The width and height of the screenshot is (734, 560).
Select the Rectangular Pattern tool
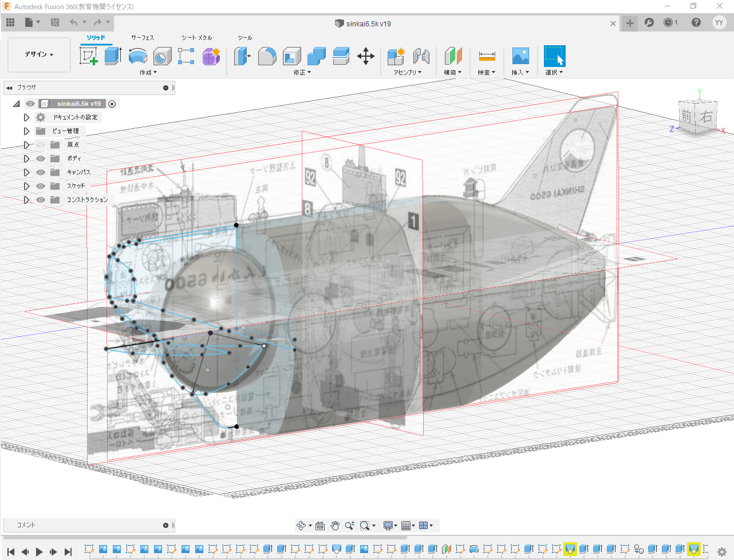(186, 56)
